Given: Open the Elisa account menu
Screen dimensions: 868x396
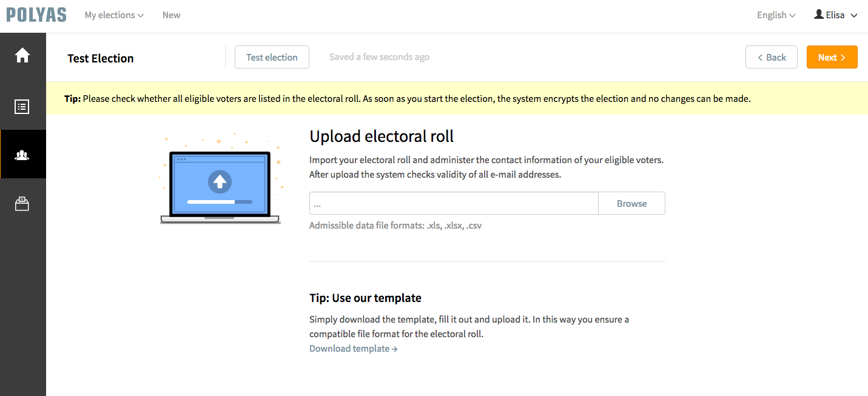Looking at the screenshot, I should pos(835,15).
